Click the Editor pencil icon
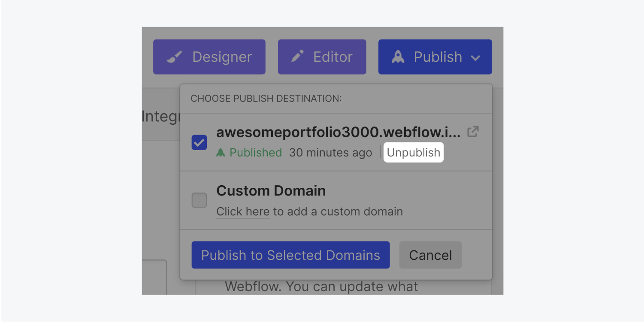Viewport: 644px width, 322px height. point(298,56)
